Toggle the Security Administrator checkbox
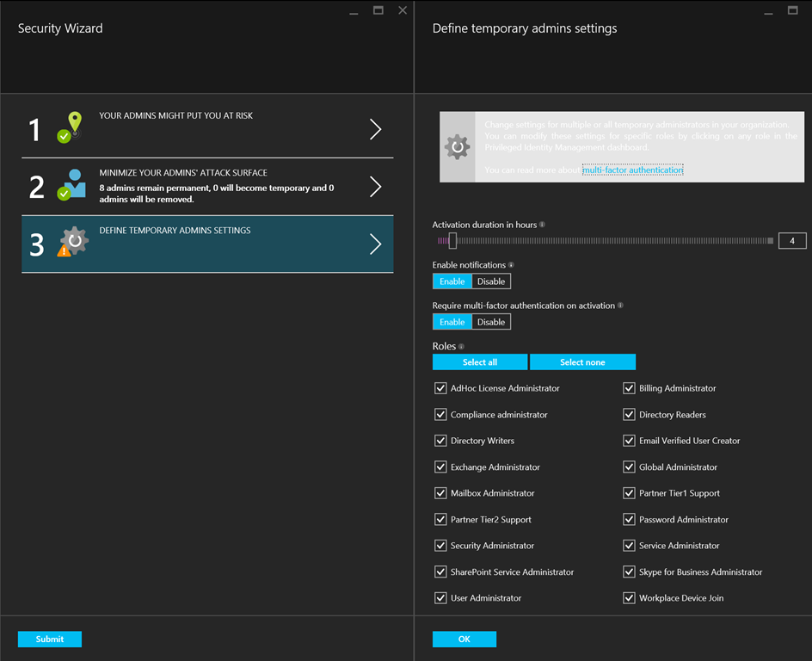The width and height of the screenshot is (812, 661). pyautogui.click(x=440, y=546)
